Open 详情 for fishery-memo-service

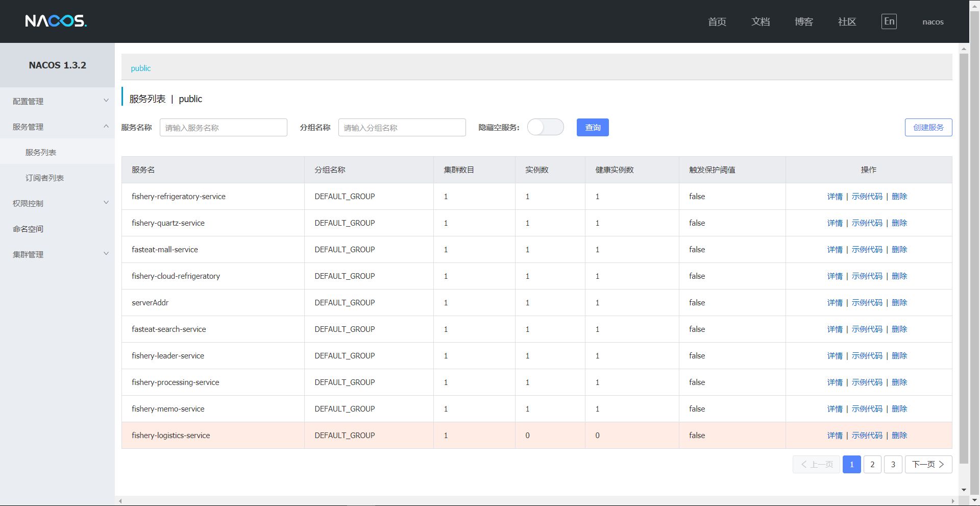click(x=835, y=408)
